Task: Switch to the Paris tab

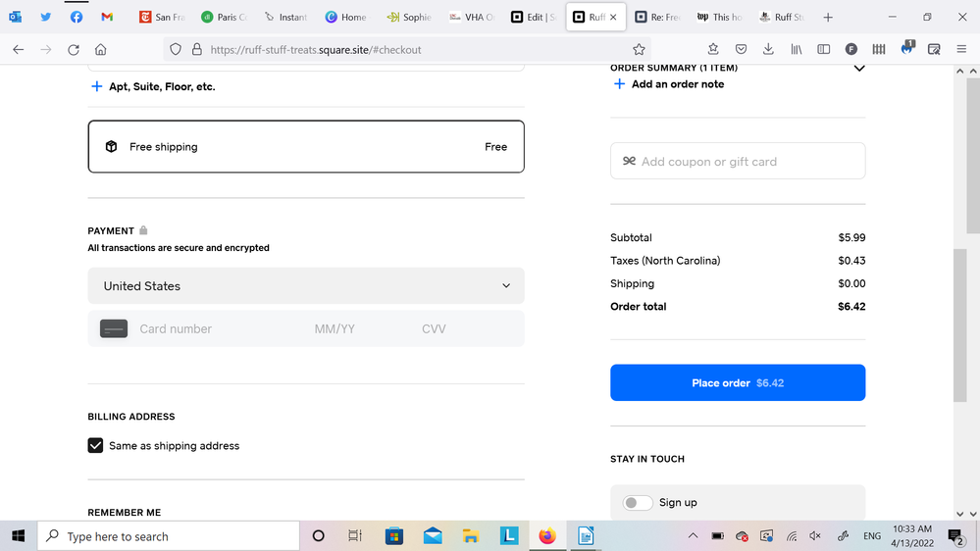Action: (x=224, y=18)
